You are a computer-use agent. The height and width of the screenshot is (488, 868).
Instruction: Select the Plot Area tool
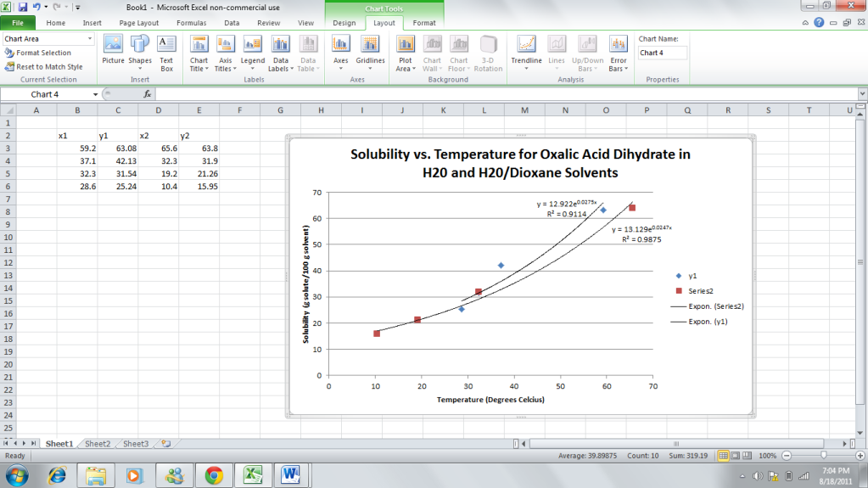pyautogui.click(x=406, y=51)
